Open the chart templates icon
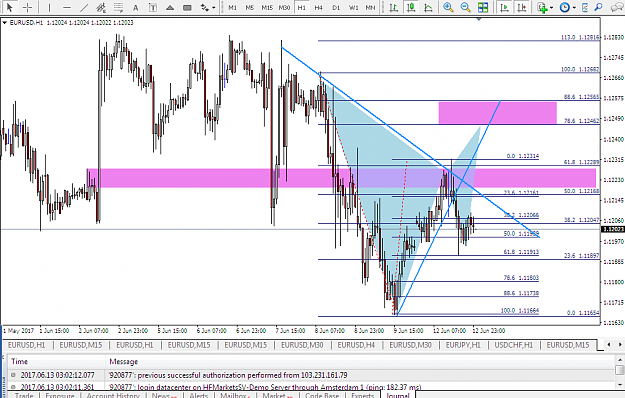Image resolution: width=625 pixels, height=398 pixels. [585, 7]
